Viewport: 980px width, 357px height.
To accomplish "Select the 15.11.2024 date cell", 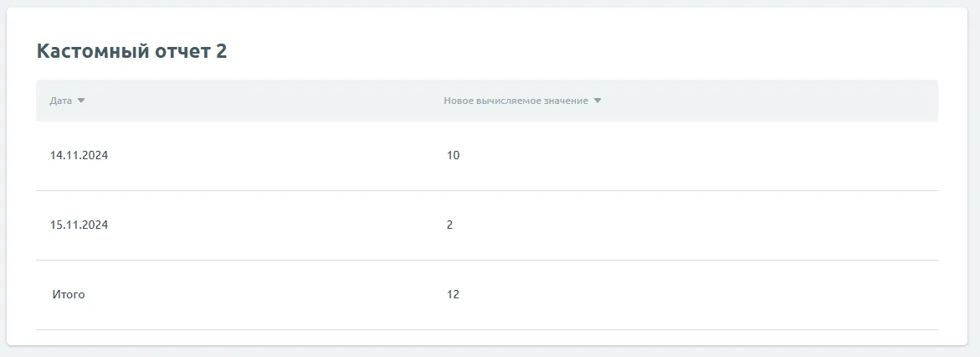I will pos(79,225).
